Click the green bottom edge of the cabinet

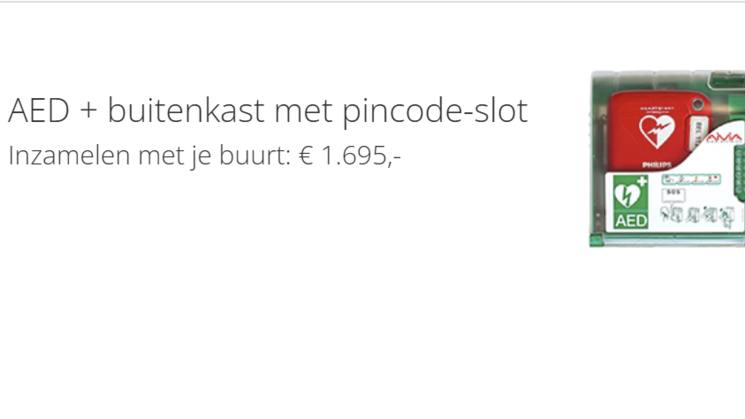[x=667, y=240]
